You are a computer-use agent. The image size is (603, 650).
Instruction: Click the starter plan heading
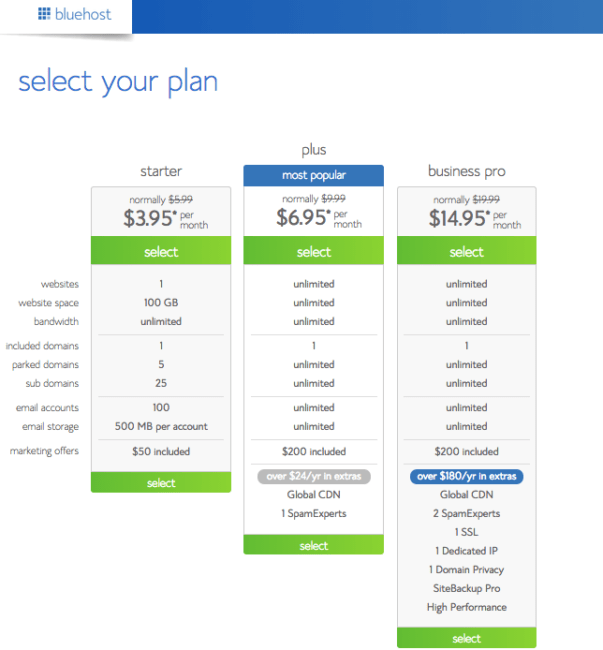[x=161, y=171]
